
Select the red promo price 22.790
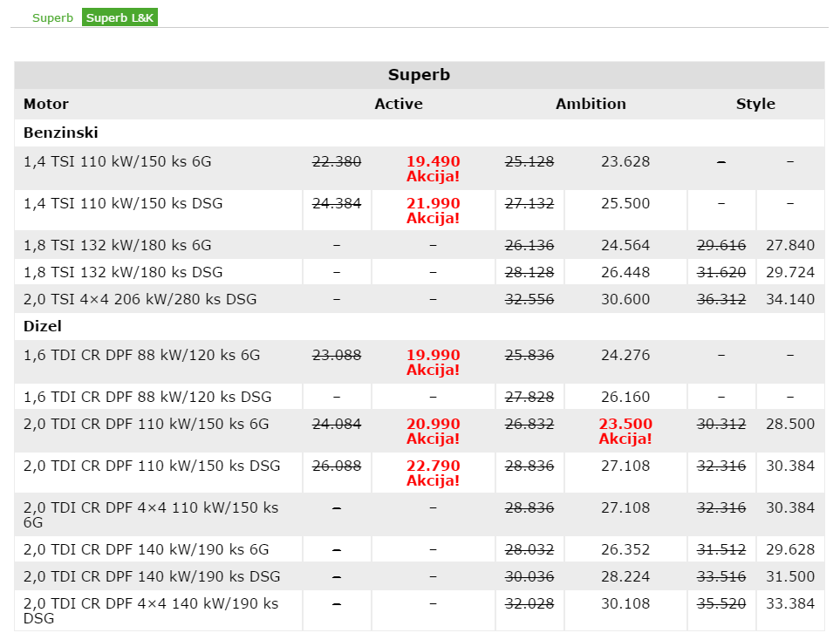pos(433,466)
